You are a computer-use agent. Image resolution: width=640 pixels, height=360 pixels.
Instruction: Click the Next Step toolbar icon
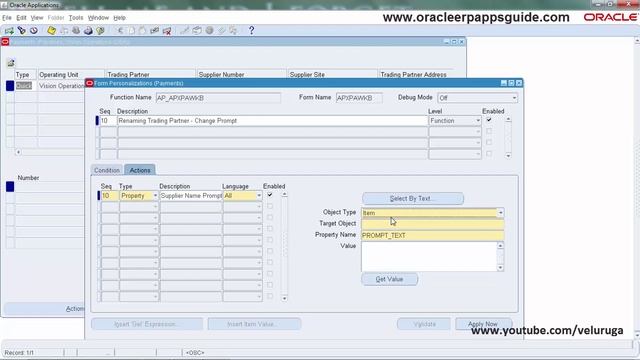64,31
